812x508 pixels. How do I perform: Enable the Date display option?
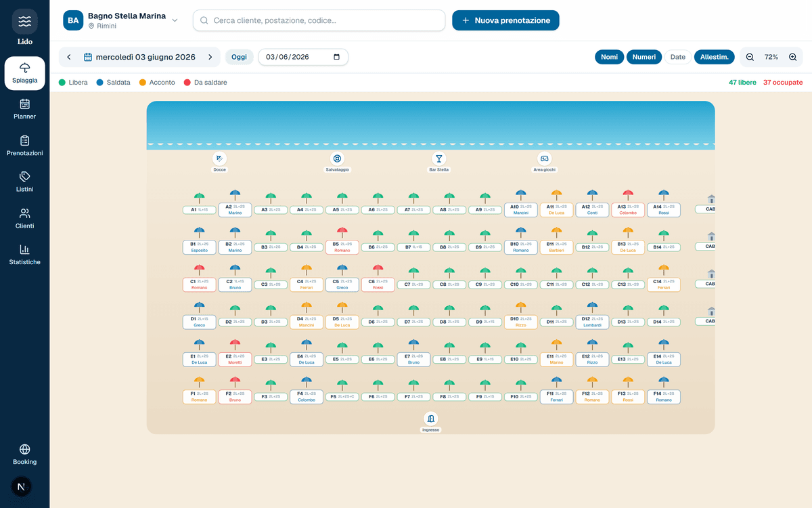[x=678, y=57]
